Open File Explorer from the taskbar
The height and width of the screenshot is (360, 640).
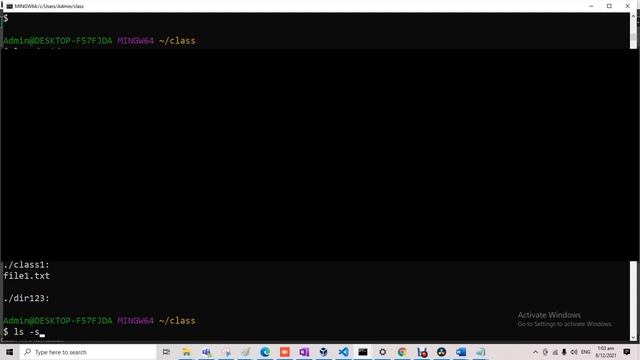pyautogui.click(x=186, y=352)
